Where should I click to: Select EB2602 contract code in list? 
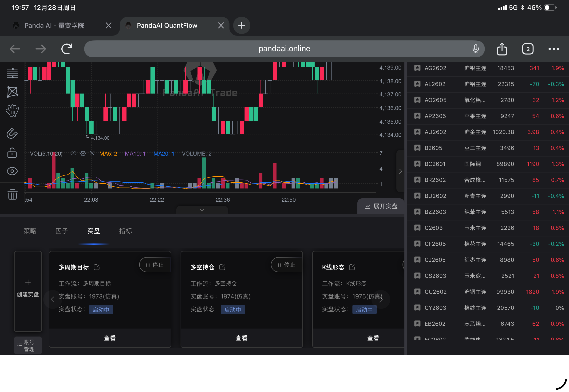tap(435, 324)
